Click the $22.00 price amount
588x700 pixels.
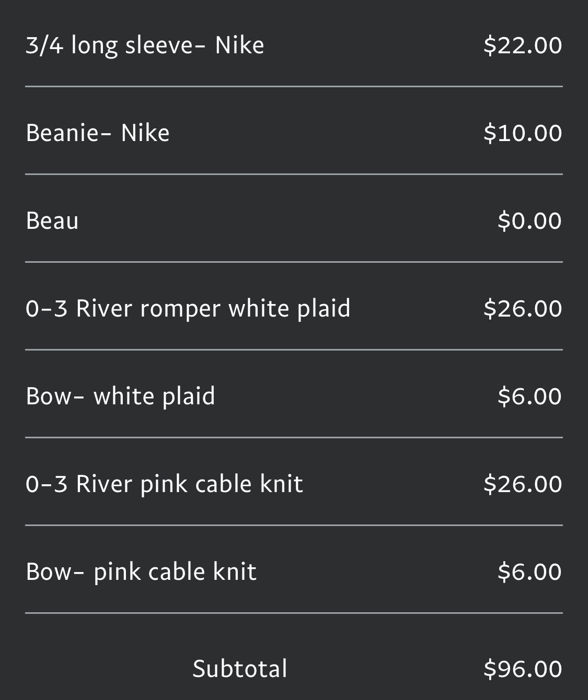pyautogui.click(x=523, y=45)
